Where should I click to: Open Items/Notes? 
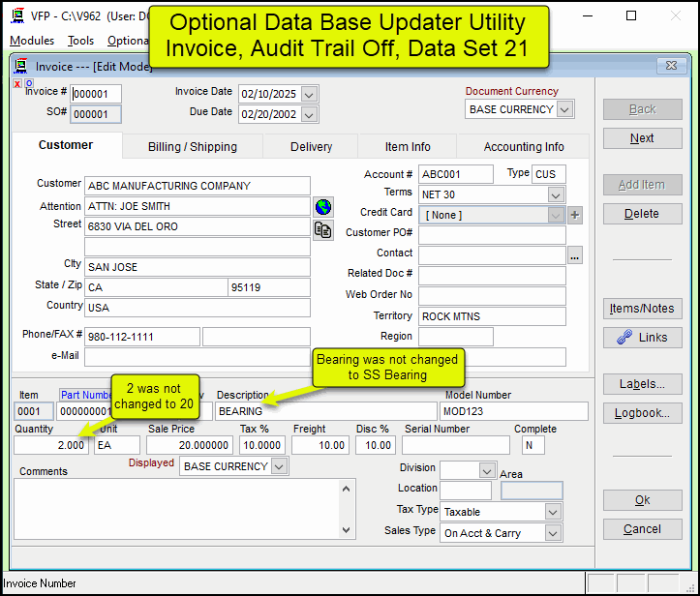[x=643, y=309]
